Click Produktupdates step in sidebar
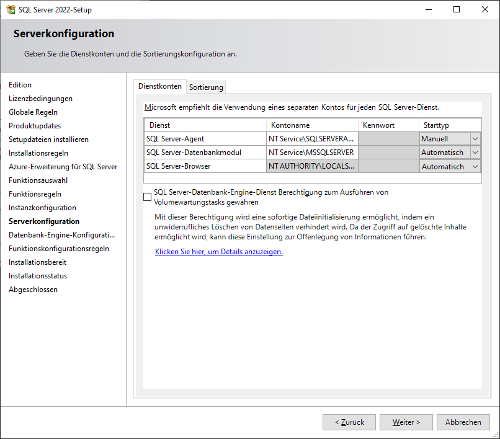500x439 pixels. pos(35,126)
